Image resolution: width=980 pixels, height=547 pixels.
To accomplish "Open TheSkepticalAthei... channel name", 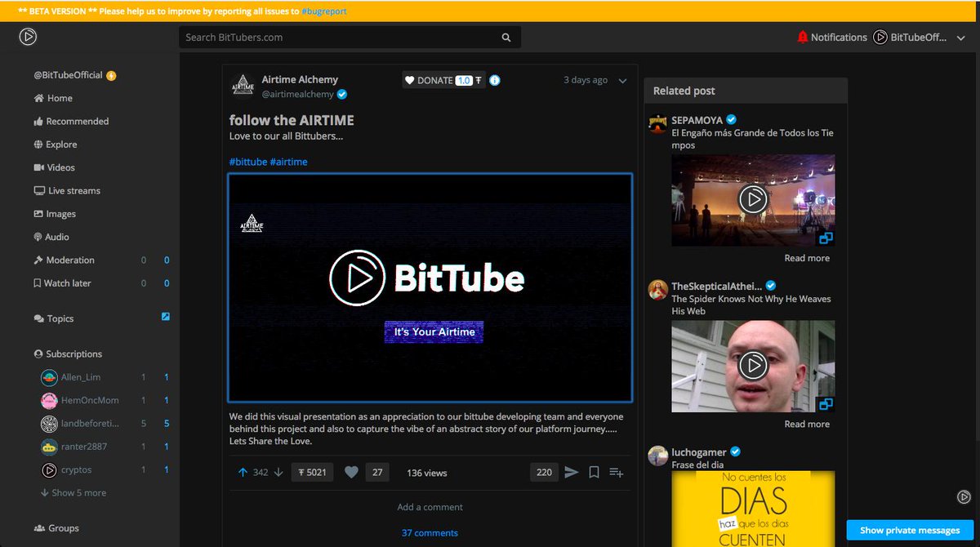I will (716, 286).
